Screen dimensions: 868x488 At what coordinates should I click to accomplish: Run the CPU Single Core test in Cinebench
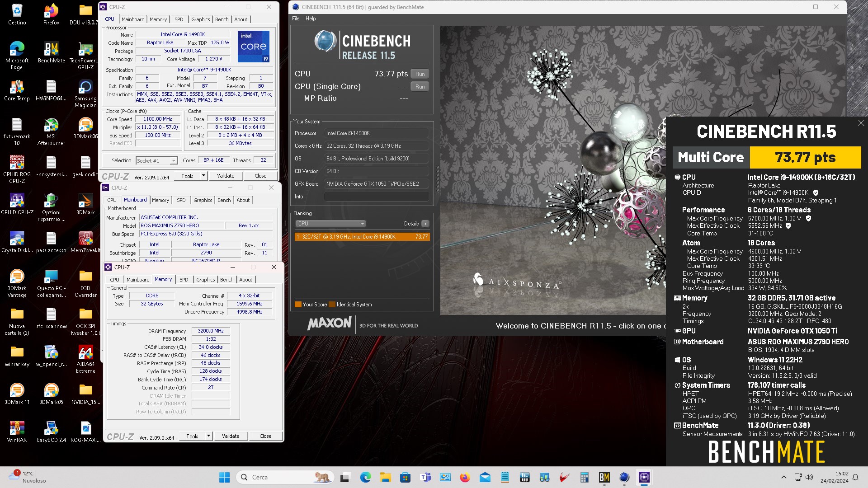tap(420, 87)
